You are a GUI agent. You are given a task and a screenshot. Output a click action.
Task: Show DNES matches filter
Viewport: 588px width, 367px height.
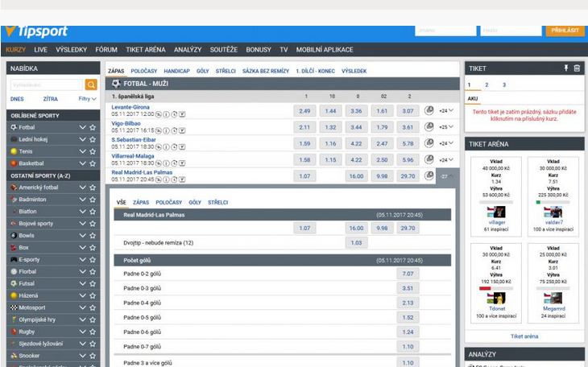click(17, 99)
